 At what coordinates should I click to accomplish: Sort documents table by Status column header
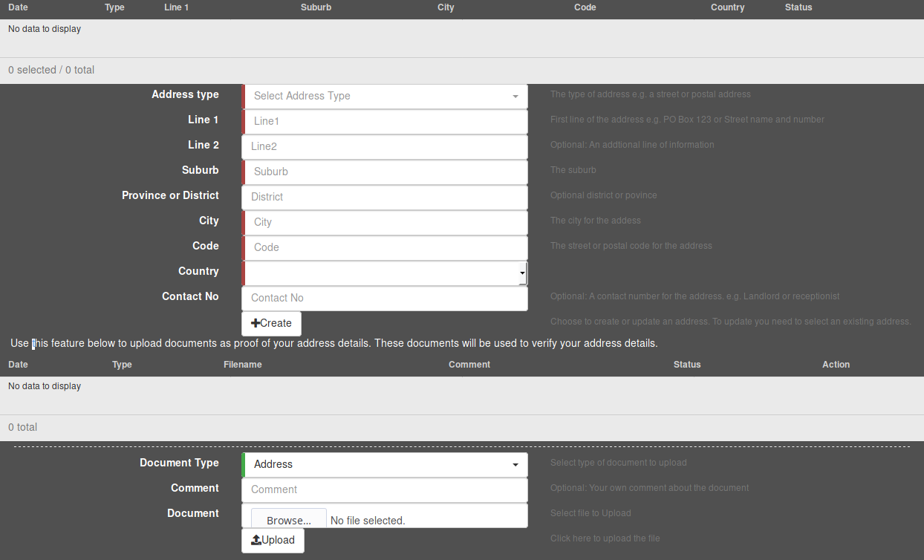click(686, 365)
